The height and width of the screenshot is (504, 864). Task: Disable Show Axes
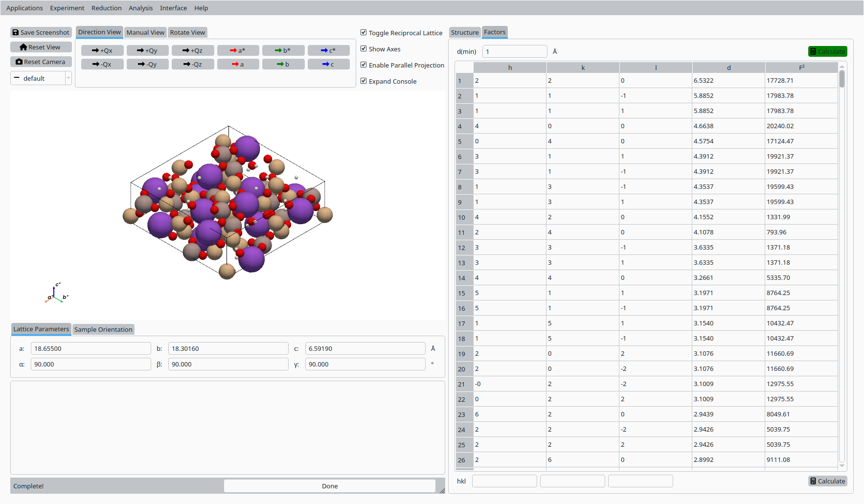[364, 48]
